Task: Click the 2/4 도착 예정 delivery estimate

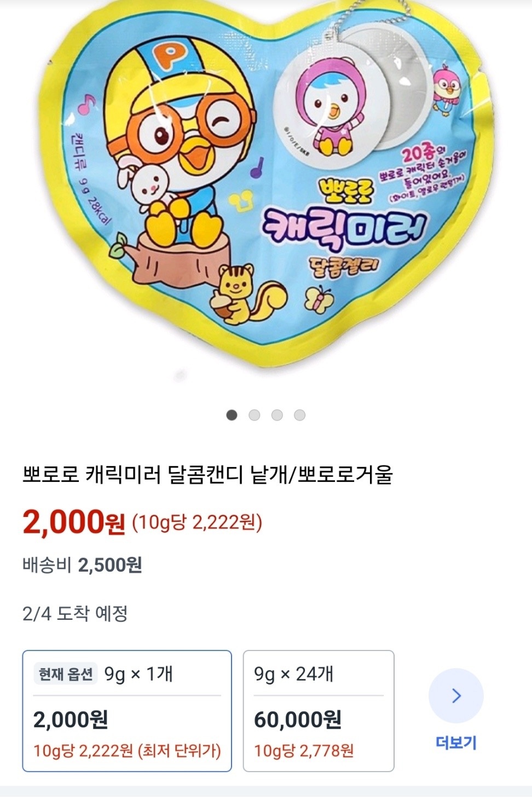Action: (x=75, y=613)
